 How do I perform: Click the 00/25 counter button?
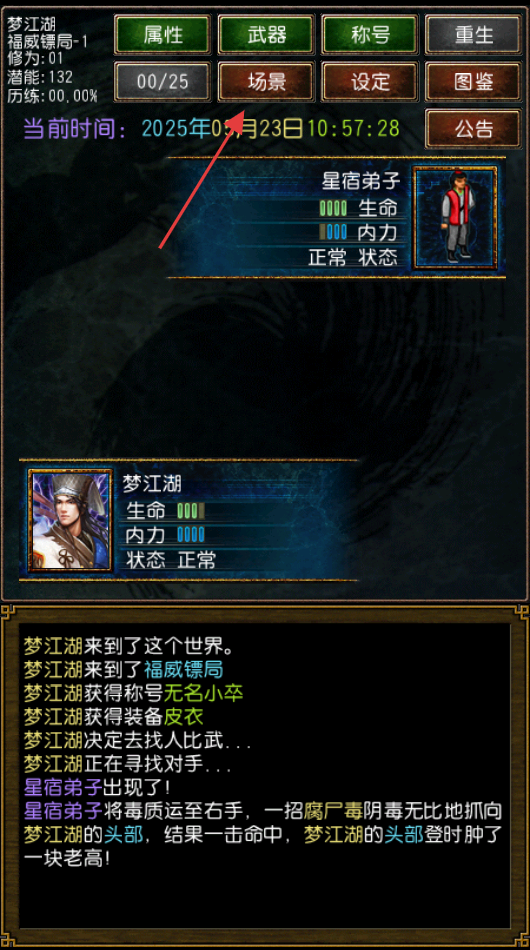pyautogui.click(x=163, y=81)
